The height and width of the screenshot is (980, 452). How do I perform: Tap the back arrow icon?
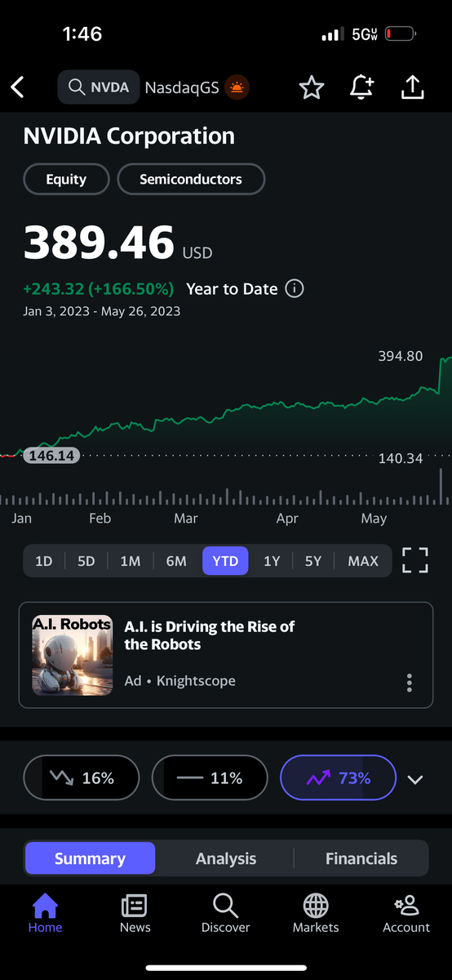coord(18,87)
